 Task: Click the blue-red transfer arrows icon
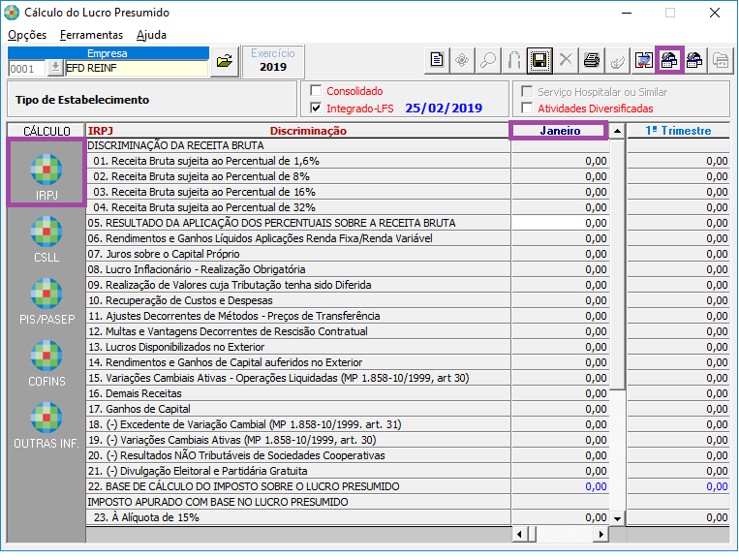[x=643, y=60]
